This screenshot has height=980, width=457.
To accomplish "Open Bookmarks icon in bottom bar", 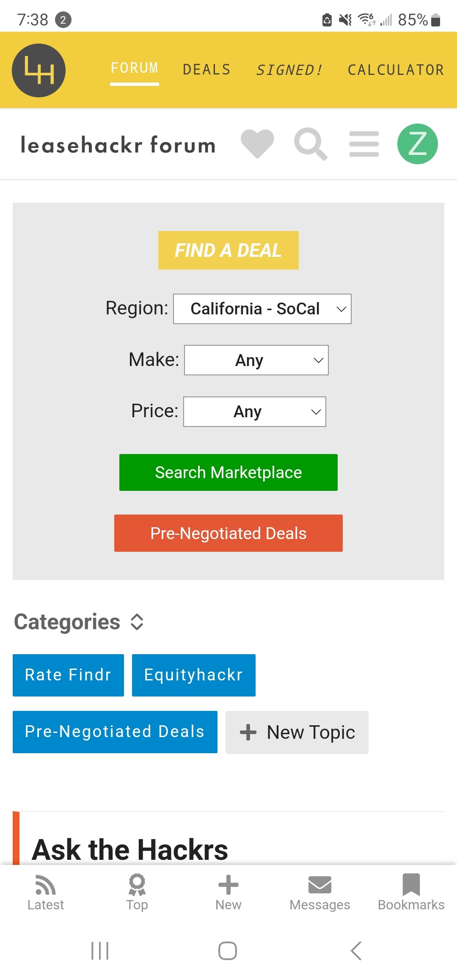I will tap(411, 885).
